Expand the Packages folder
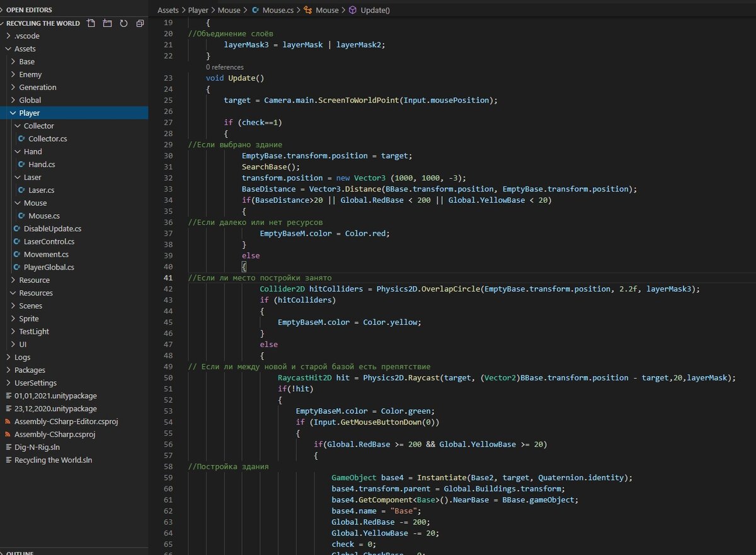This screenshot has width=756, height=555. point(30,370)
